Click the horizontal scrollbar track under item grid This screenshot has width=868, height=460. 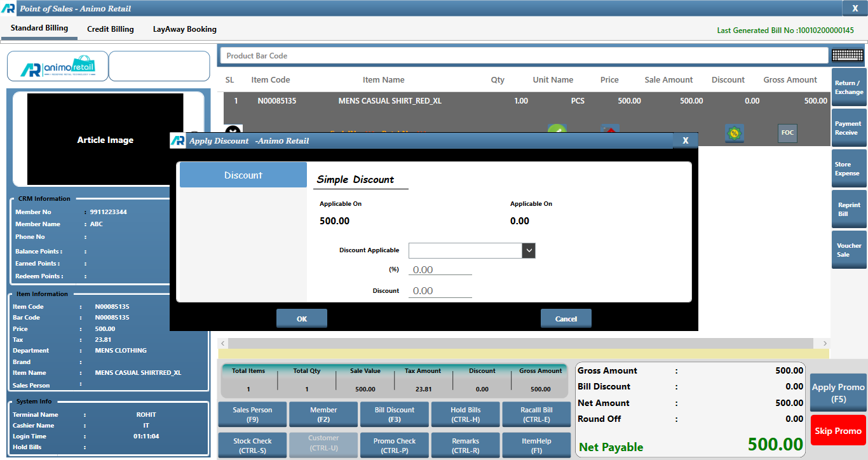coord(521,343)
